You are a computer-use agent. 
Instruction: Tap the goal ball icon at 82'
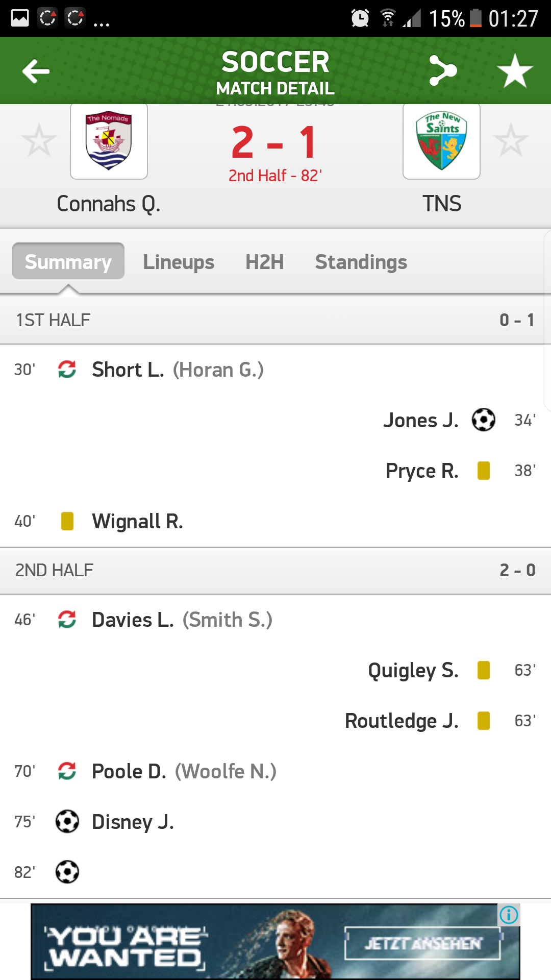click(67, 872)
